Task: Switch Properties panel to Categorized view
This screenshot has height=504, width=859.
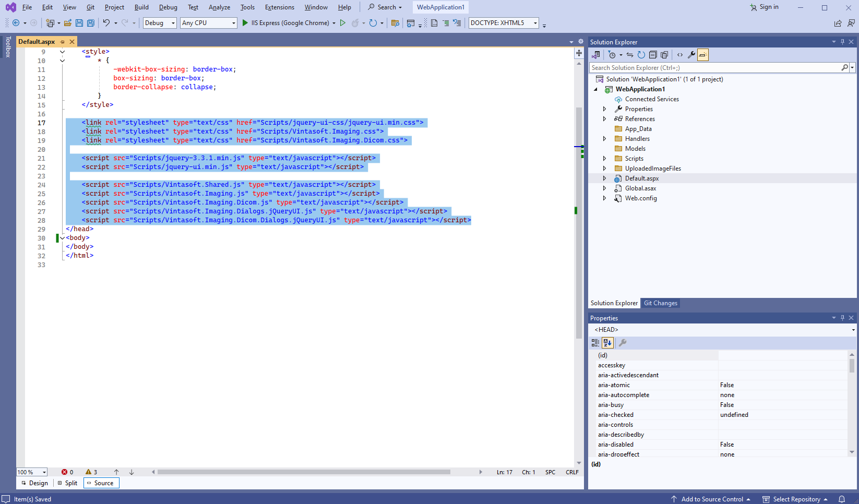Action: [x=595, y=343]
